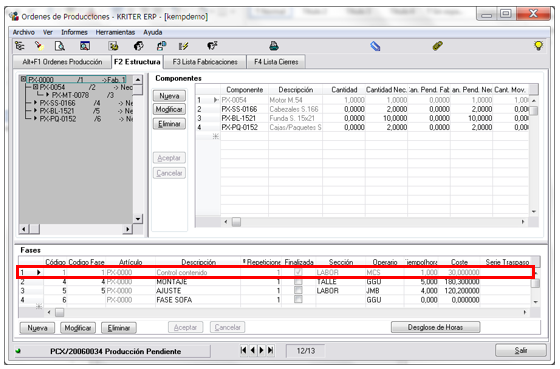This screenshot has height=369, width=560.
Task: Click the screen search icon in the toolbar
Action: click(85, 46)
